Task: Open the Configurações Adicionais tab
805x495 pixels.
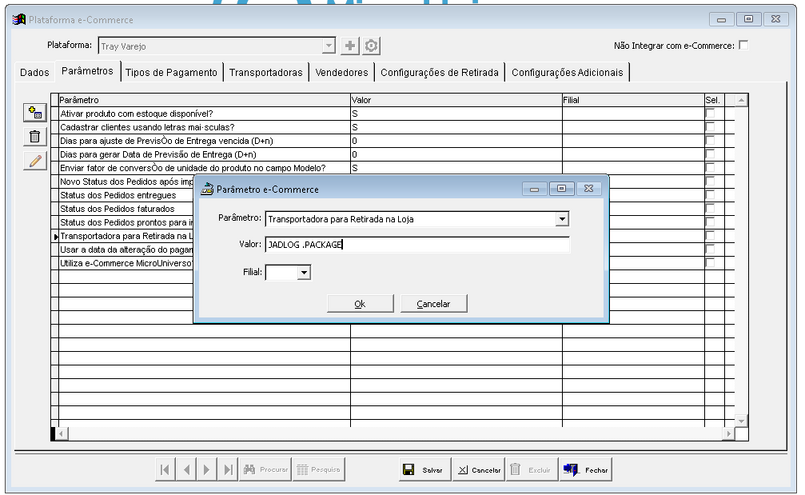Action: click(x=567, y=72)
